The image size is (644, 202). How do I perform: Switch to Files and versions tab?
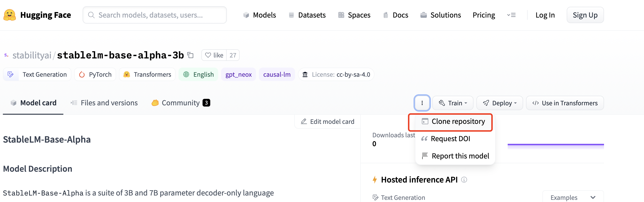pyautogui.click(x=104, y=103)
